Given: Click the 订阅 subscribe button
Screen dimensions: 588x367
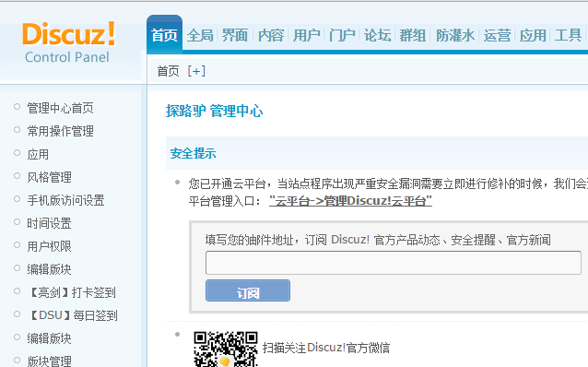Looking at the screenshot, I should (x=248, y=290).
